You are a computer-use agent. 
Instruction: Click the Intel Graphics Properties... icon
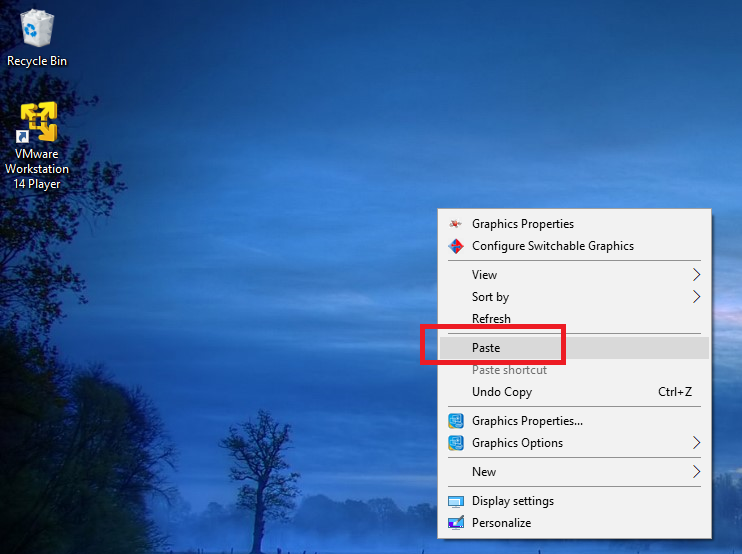[456, 421]
